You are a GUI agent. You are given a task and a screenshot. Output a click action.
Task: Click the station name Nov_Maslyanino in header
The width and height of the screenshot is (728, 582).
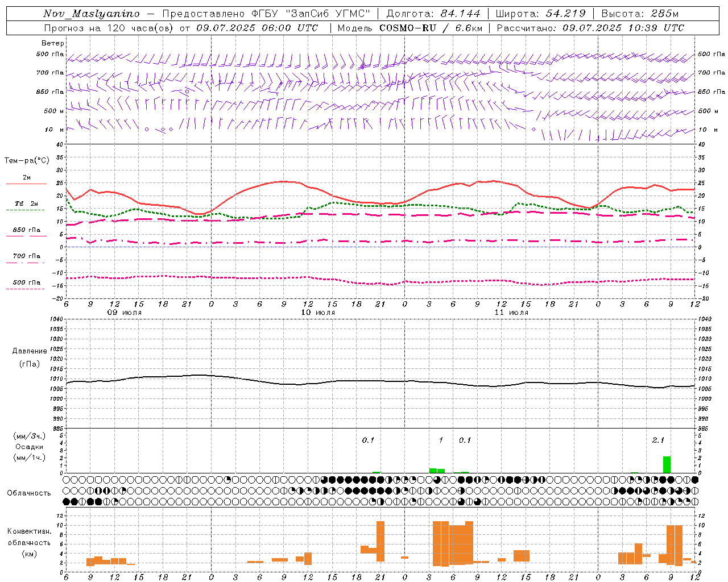pyautogui.click(x=92, y=14)
